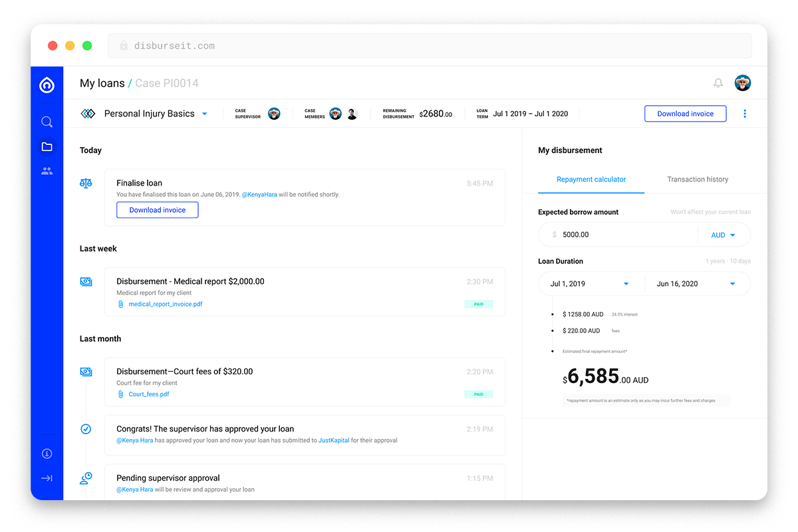The image size is (798, 532).
Task: Click the $6,585.00 AUD repayment total
Action: pos(606,377)
